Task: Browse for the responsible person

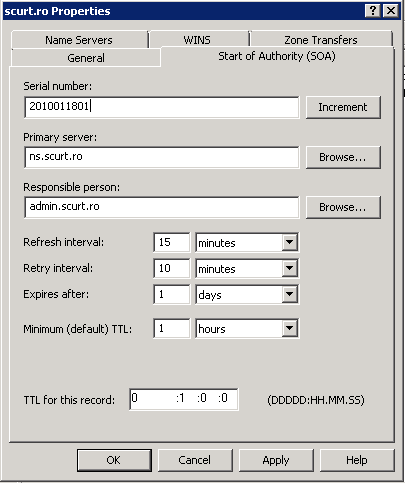Action: click(x=343, y=207)
